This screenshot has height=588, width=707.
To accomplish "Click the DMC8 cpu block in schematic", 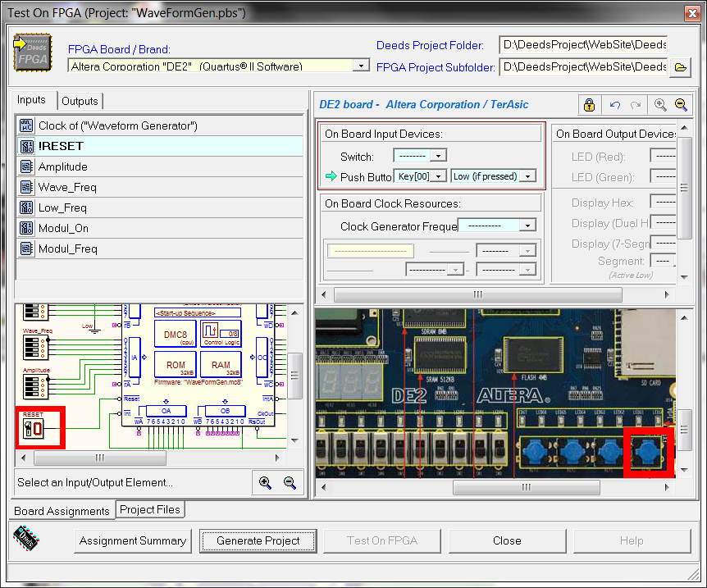I will [176, 334].
